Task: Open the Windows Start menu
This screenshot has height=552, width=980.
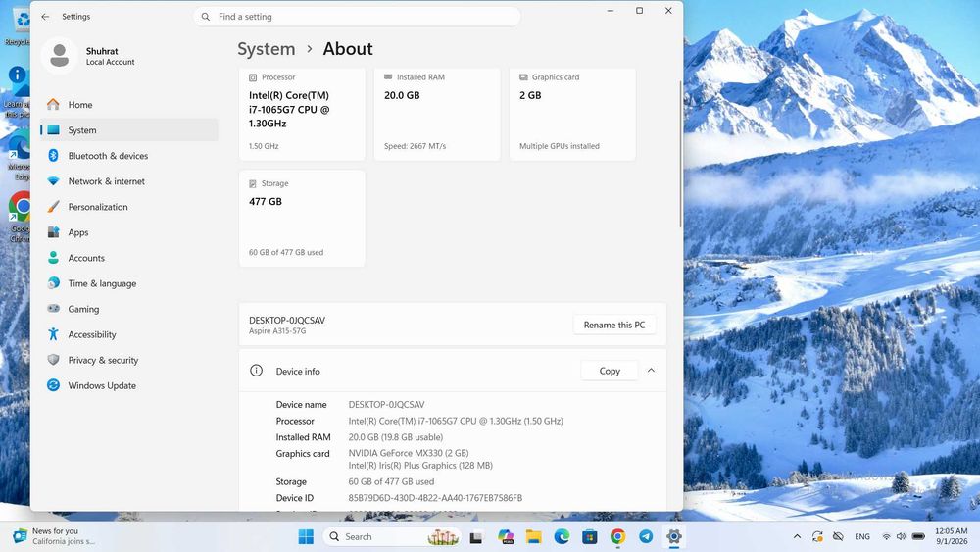Action: click(306, 536)
